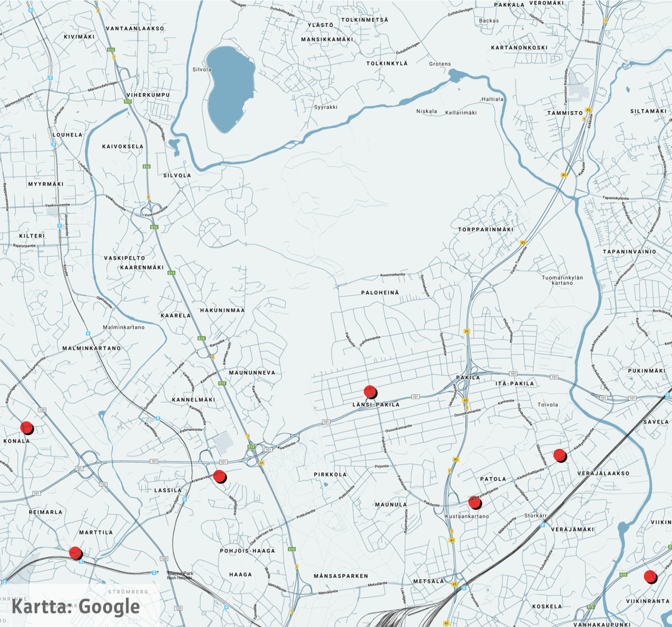Click the Tammisto district label
This screenshot has height=627, width=672.
pos(565,113)
